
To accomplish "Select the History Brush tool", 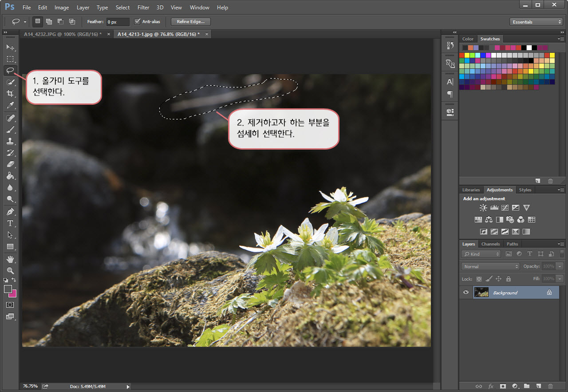I will tap(10, 153).
